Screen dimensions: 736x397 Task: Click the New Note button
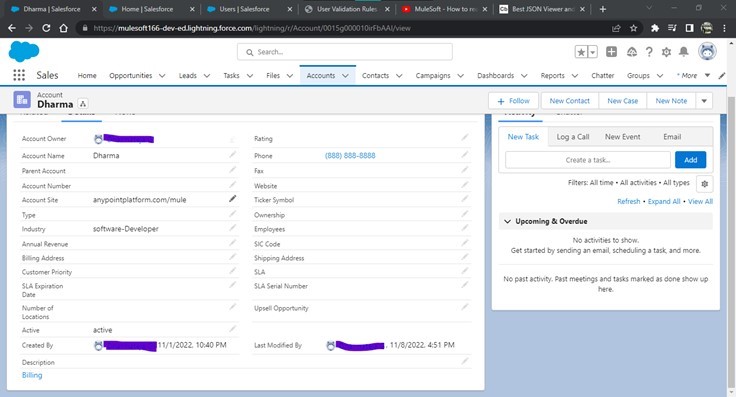pos(671,101)
